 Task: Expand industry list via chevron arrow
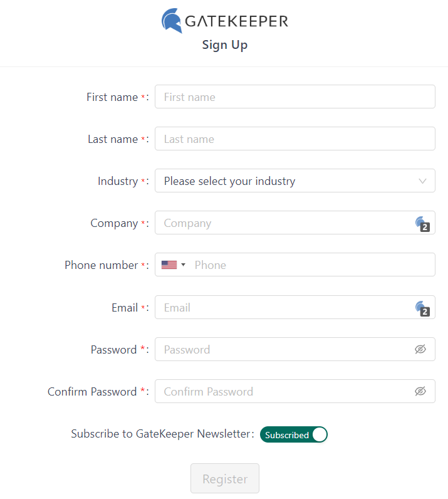point(423,181)
